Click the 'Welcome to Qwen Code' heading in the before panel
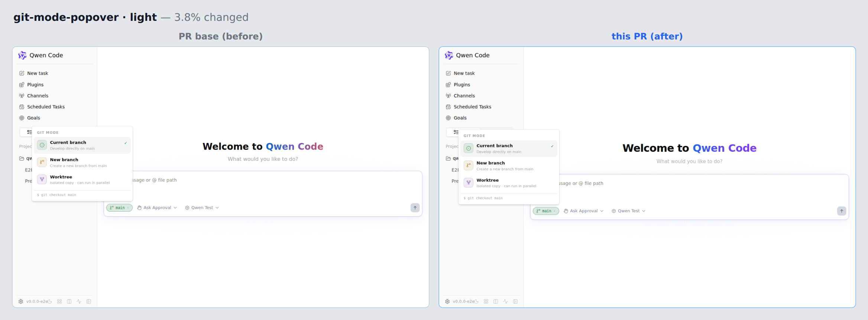Viewport: 868px width, 320px height. pos(263,147)
